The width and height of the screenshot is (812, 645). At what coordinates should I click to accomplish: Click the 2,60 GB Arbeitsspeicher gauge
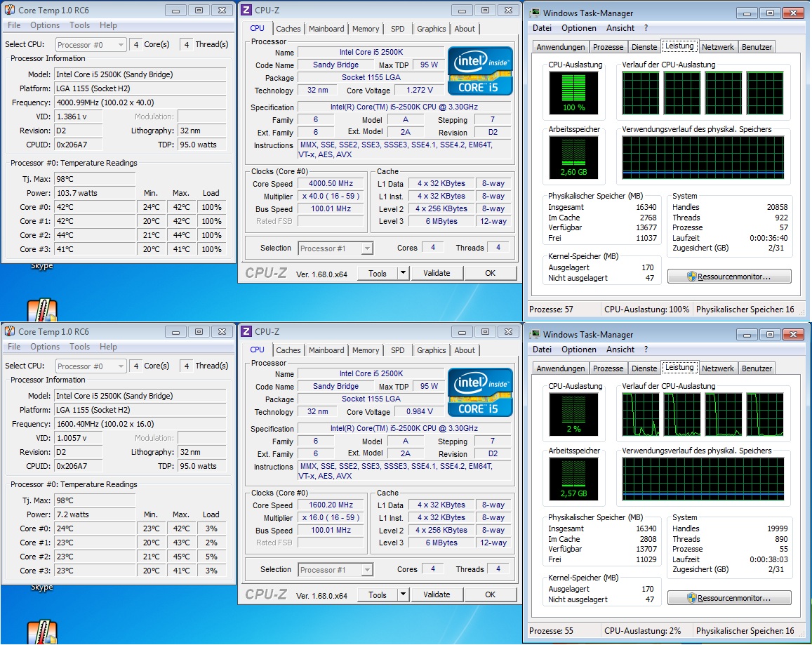click(574, 158)
